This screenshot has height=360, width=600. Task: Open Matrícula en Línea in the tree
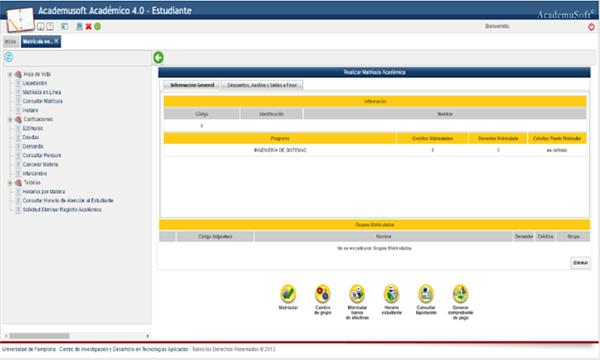coord(42,92)
